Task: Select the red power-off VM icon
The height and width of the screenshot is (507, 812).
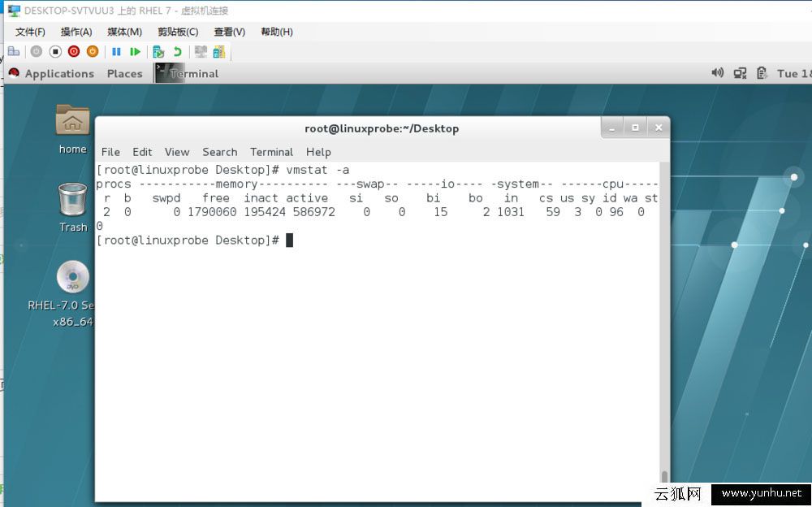Action: coord(73,50)
